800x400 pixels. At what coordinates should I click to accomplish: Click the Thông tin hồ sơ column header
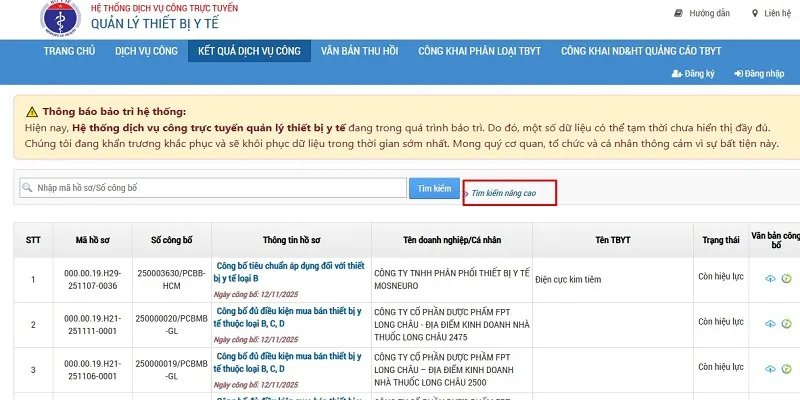pyautogui.click(x=291, y=240)
